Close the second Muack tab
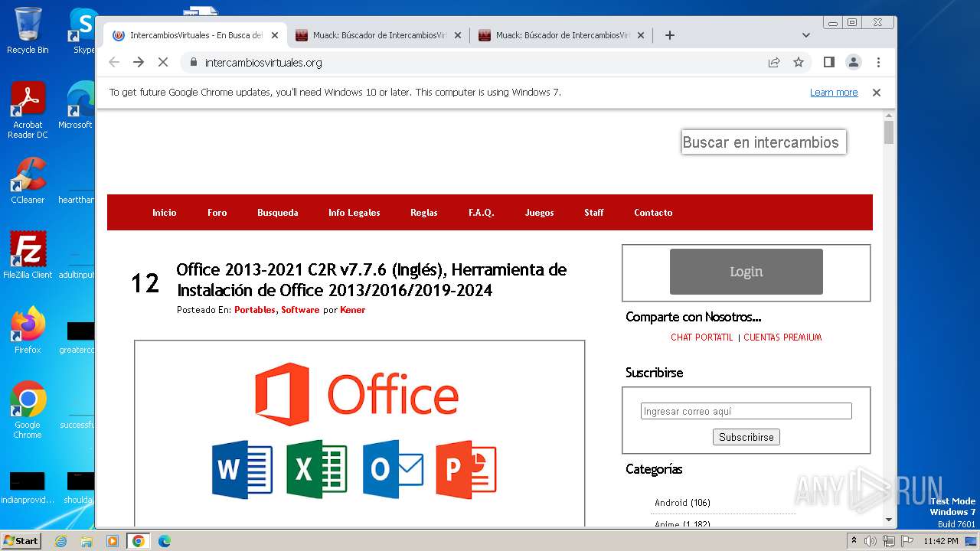980x551 pixels. [x=641, y=35]
